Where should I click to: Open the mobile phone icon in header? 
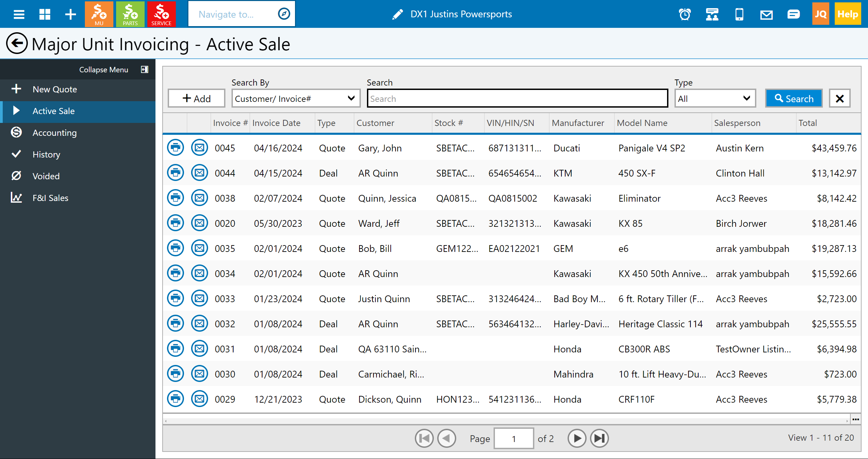[x=739, y=14]
